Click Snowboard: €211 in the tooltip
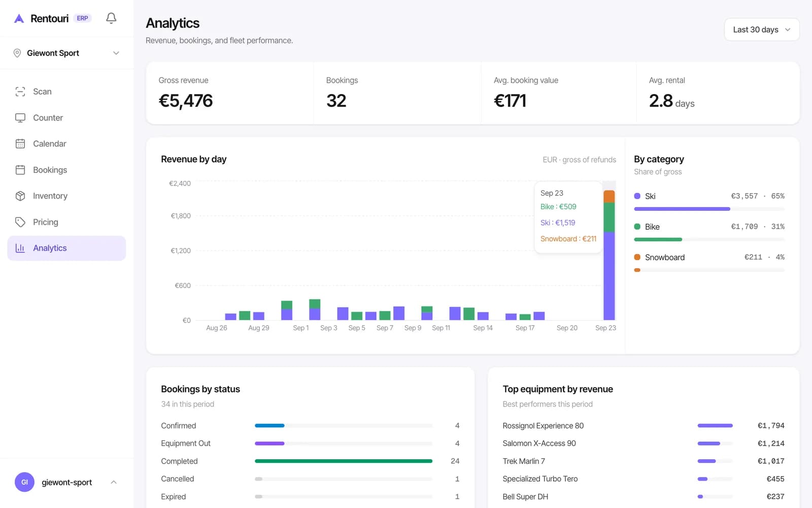 pos(568,239)
